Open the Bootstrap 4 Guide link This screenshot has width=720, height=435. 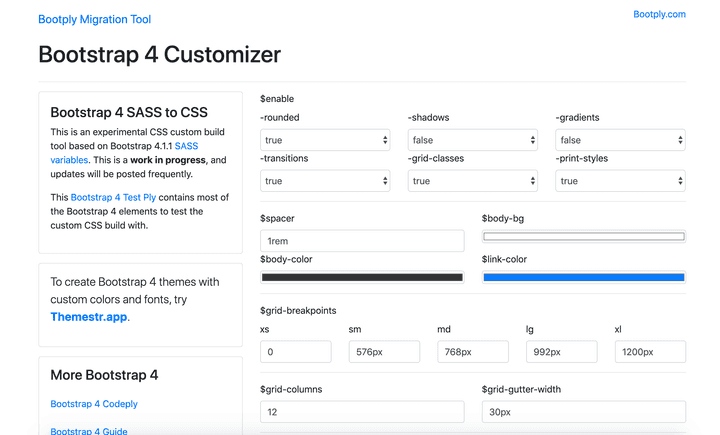[x=89, y=431]
